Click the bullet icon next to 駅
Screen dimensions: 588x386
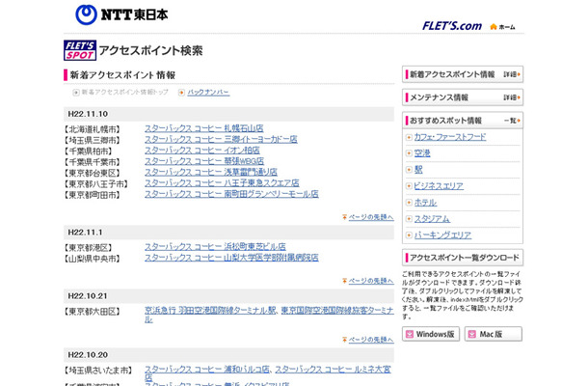pyautogui.click(x=409, y=170)
